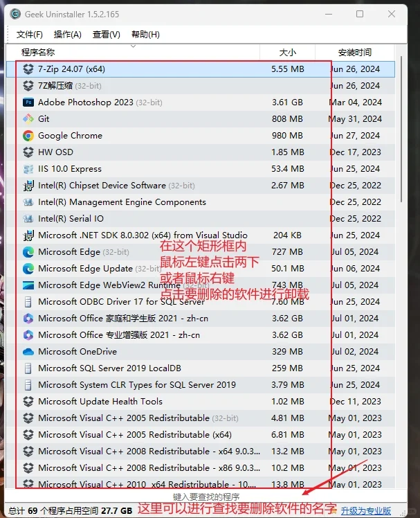Click the Google Chrome icon
The image size is (420, 518).
(28, 136)
